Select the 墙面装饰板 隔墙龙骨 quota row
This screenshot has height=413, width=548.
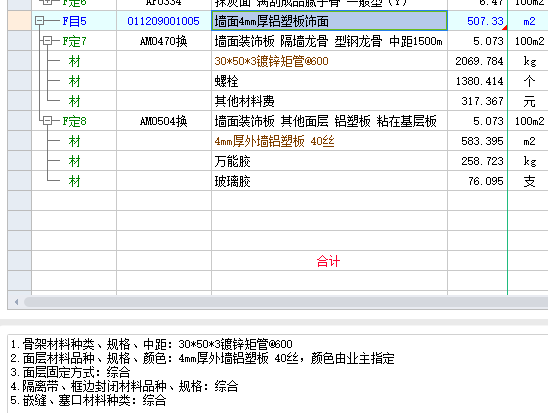[x=329, y=41]
